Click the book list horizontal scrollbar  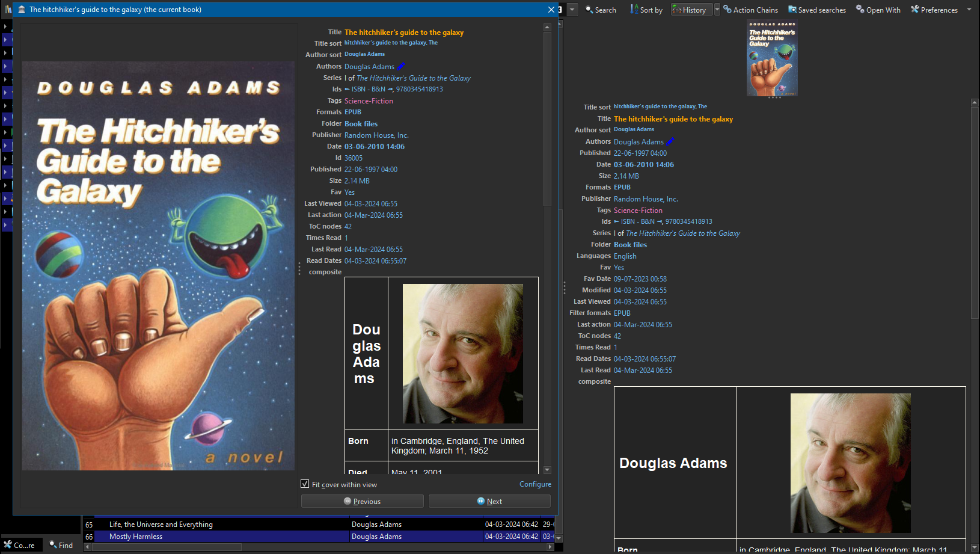[167, 547]
